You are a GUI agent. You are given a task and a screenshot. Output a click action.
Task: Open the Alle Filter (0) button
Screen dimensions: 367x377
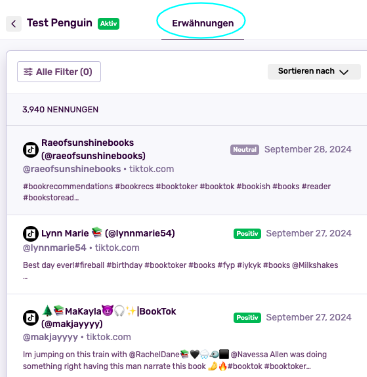pyautogui.click(x=59, y=72)
